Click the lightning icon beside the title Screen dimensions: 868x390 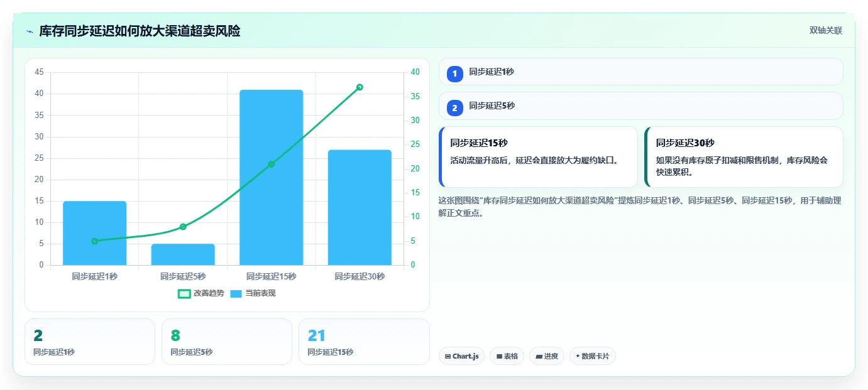tap(30, 31)
